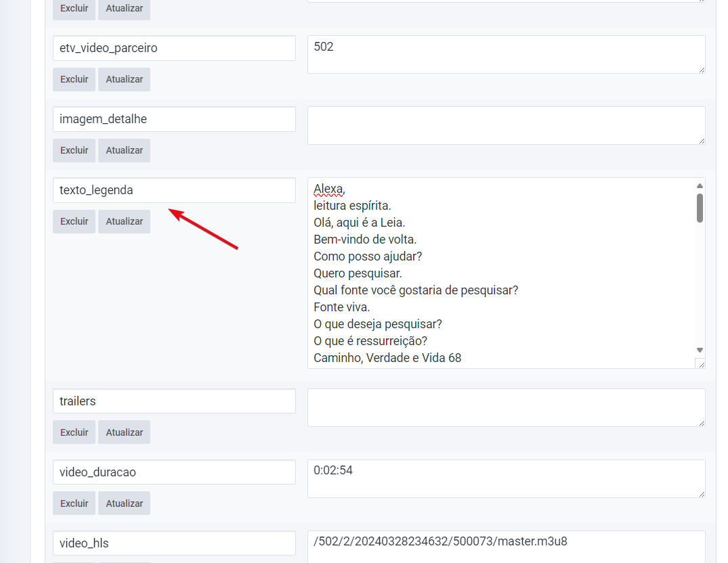Focus the value box containing 502
Viewport: 728px width, 563px height.
(505, 54)
